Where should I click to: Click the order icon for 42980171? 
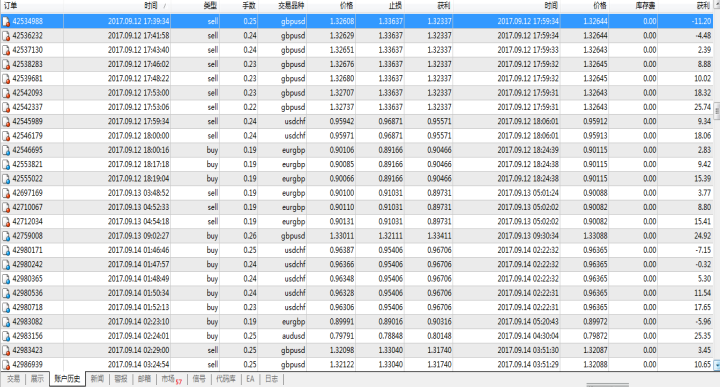coord(6,251)
